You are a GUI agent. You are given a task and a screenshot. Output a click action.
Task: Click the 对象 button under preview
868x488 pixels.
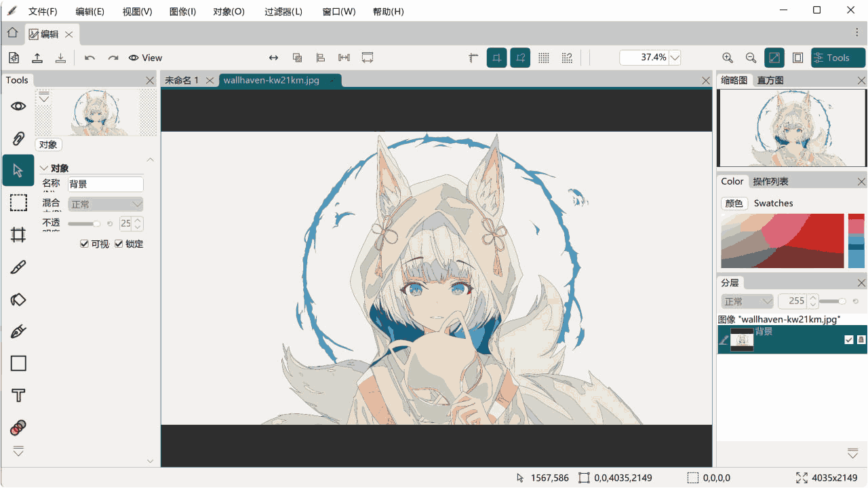coord(48,145)
